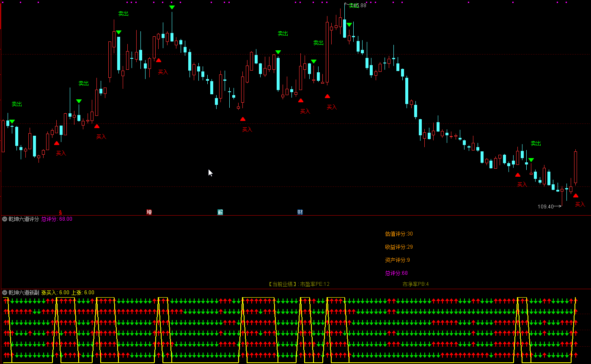This screenshot has height=364, width=591.
Task: Click the 资产评分:9 score text
Action: [x=397, y=260]
